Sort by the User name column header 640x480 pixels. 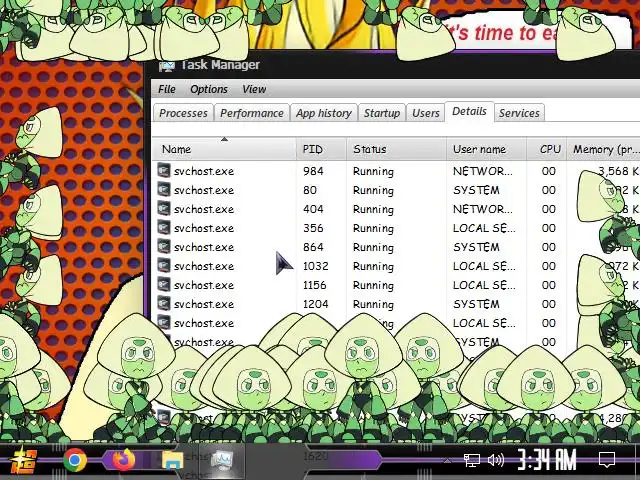[x=487, y=149]
